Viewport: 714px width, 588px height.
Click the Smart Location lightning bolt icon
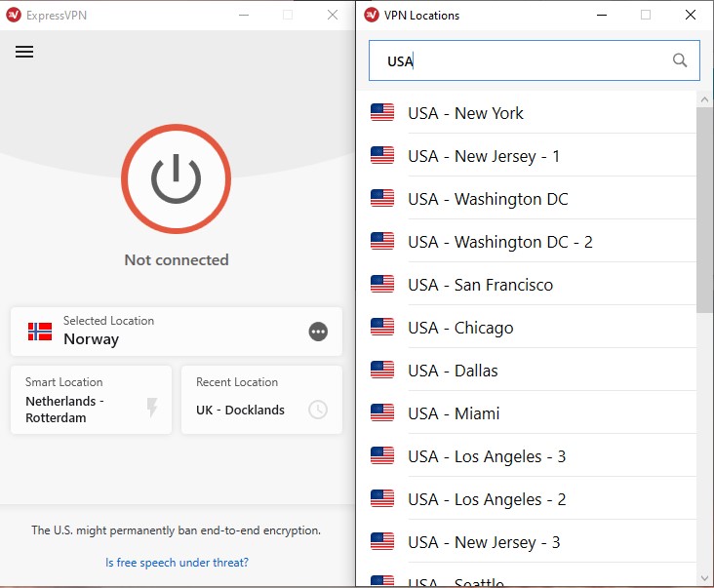coord(152,407)
